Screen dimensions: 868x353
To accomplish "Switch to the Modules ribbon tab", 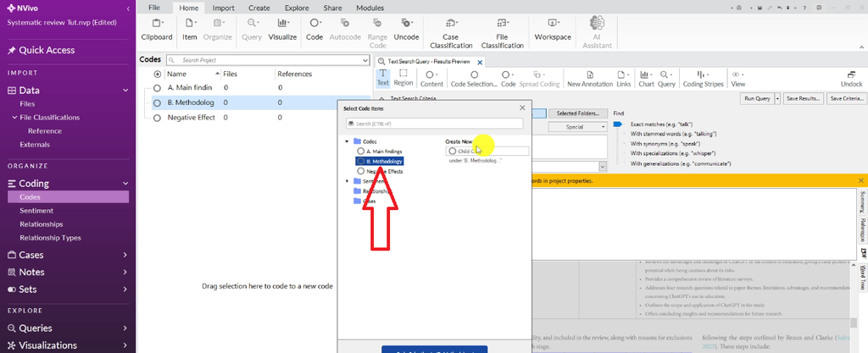I will [370, 8].
